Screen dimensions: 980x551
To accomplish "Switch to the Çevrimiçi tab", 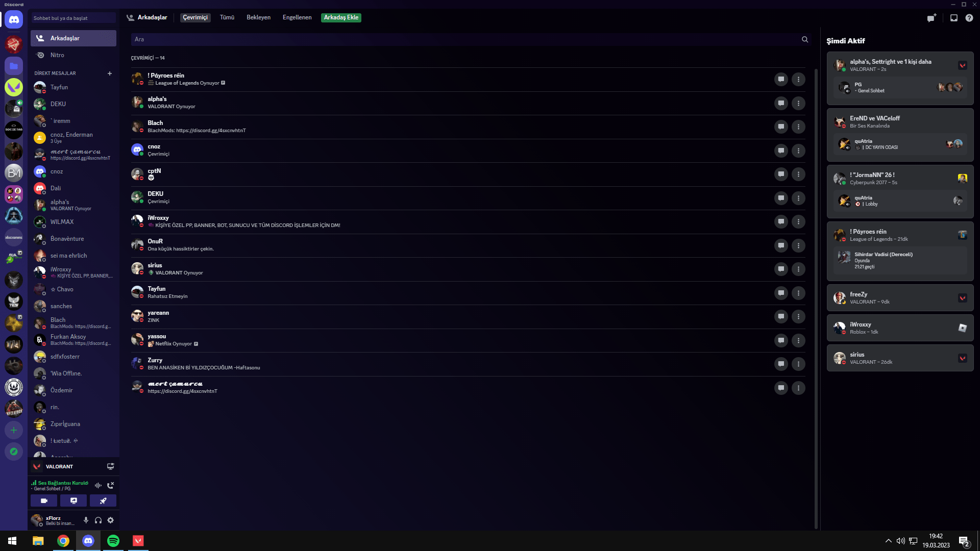I will click(195, 17).
